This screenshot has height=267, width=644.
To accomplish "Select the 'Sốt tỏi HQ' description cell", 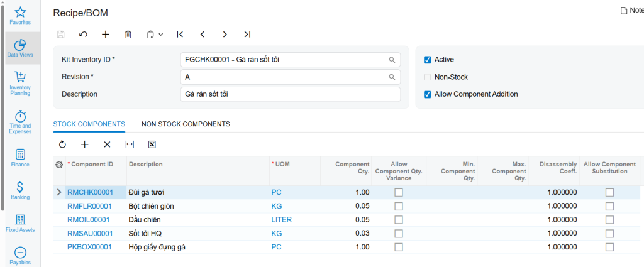I will click(197, 233).
